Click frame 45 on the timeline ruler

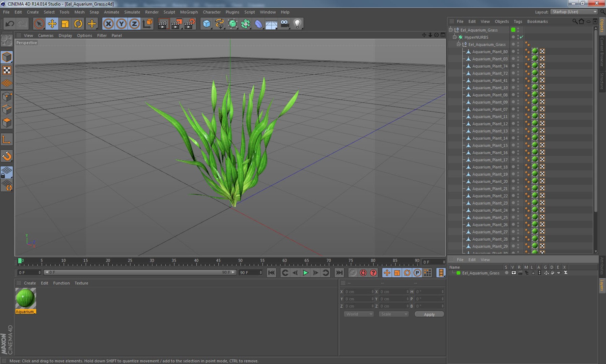[218, 261]
